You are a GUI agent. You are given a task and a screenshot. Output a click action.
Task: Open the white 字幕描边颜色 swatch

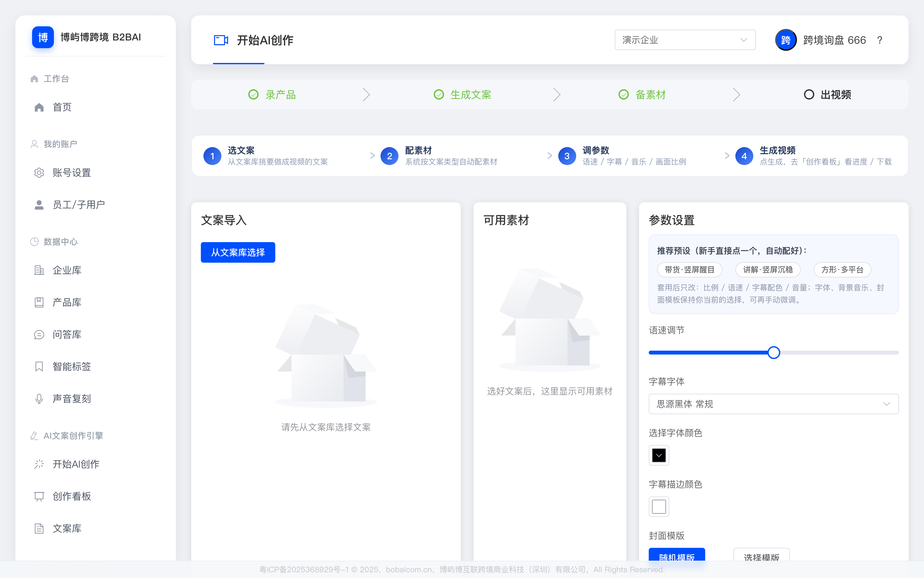[x=659, y=507]
